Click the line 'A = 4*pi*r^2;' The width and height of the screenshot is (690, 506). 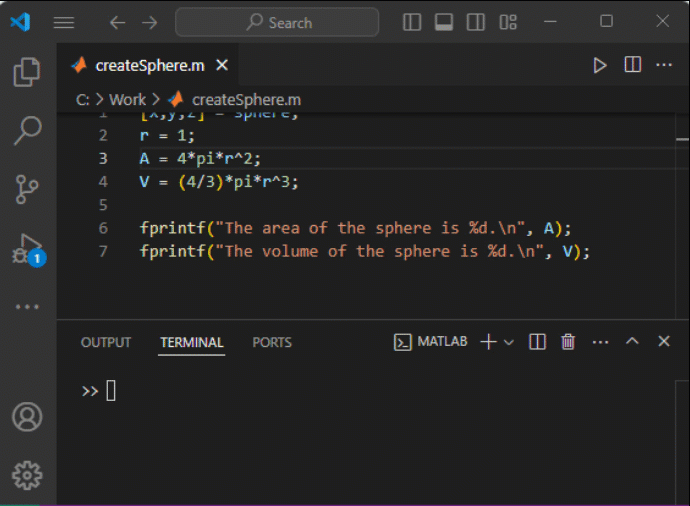pyautogui.click(x=200, y=158)
